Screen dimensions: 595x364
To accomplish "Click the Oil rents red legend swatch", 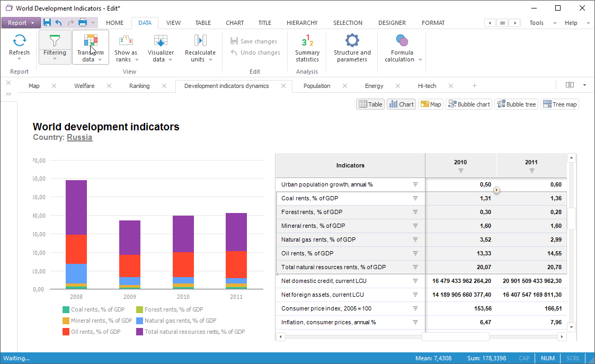I will (66, 332).
